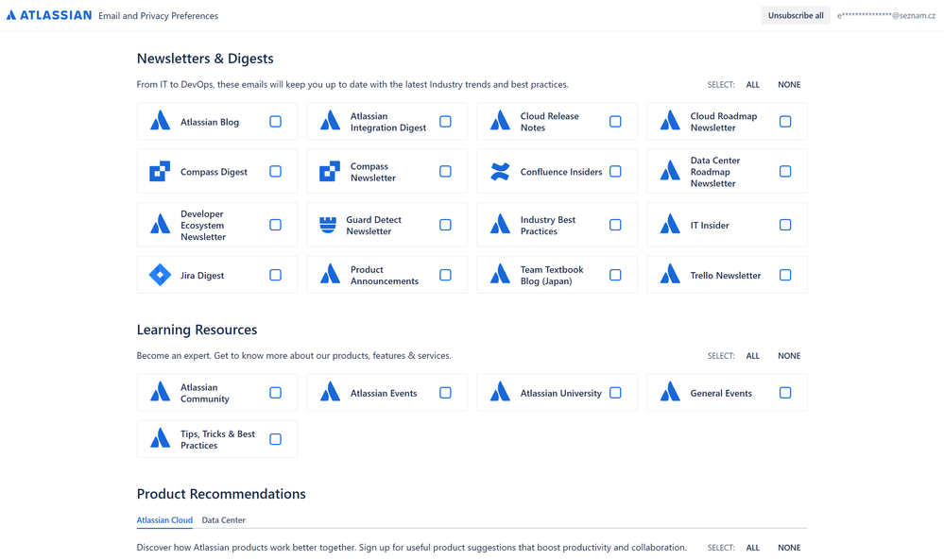
Task: Click the Atlassian Blog card icon
Action: pyautogui.click(x=160, y=121)
